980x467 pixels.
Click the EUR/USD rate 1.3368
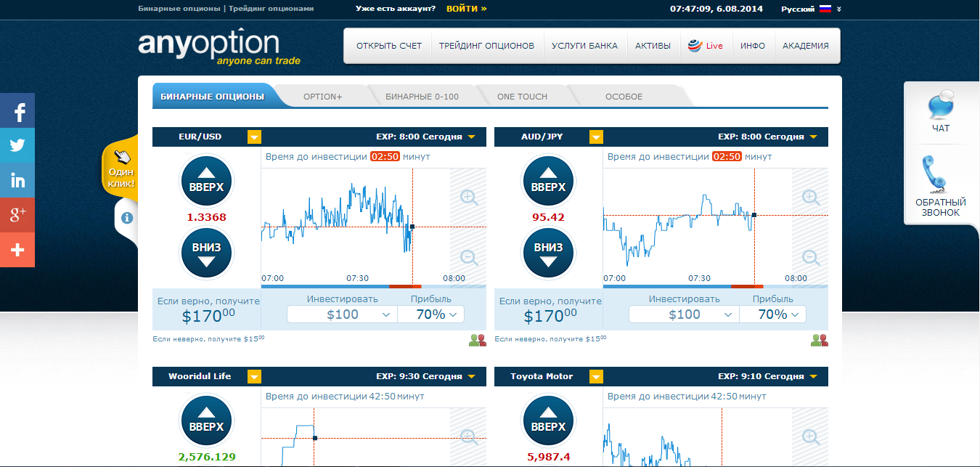coord(206,217)
